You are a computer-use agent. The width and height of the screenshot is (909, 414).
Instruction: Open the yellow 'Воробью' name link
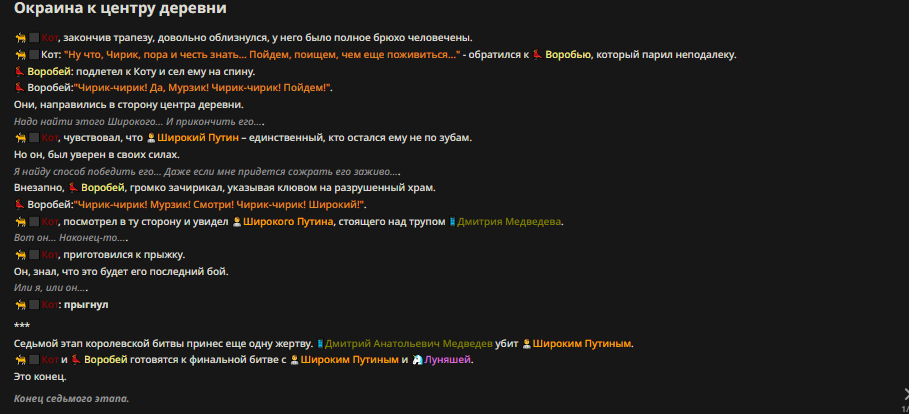coord(568,55)
